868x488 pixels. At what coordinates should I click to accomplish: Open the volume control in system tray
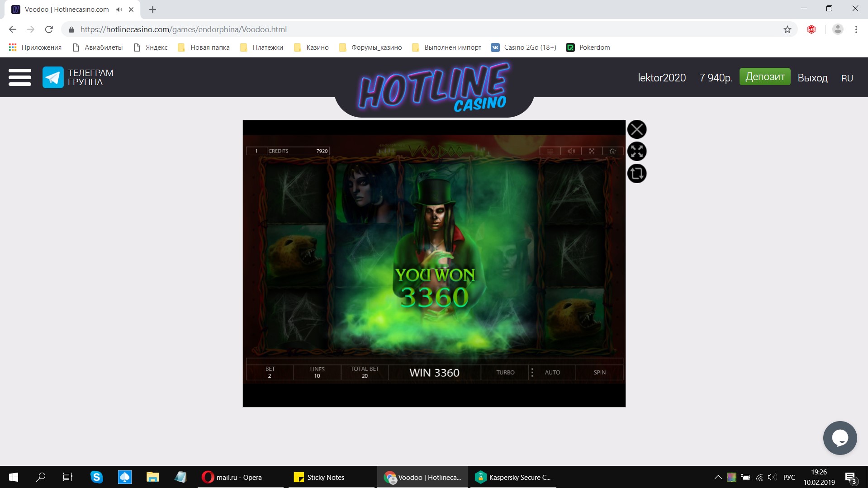(x=772, y=477)
